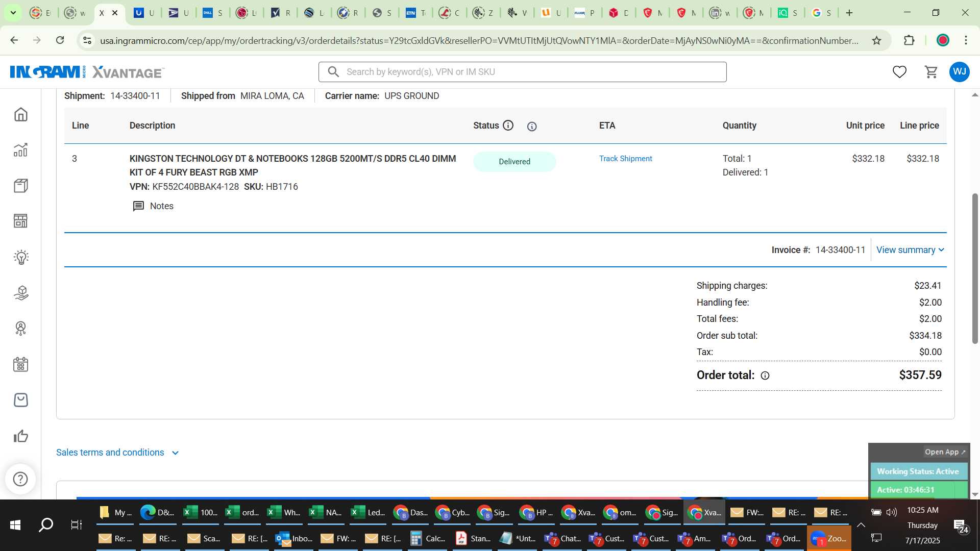980x551 pixels.
Task: Click the page vertical scrollbar thumb
Action: pos(975,269)
